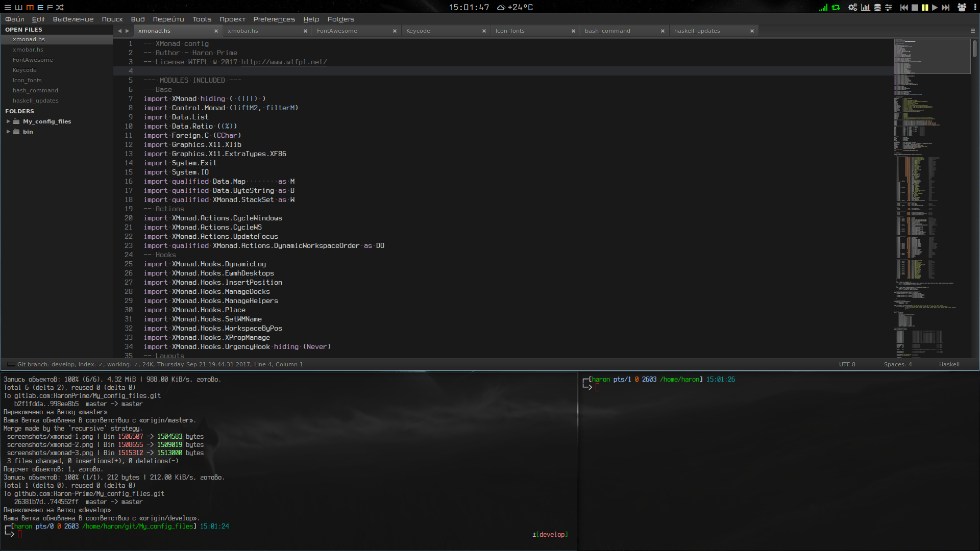Open the sliders mixer icon

[889, 7]
